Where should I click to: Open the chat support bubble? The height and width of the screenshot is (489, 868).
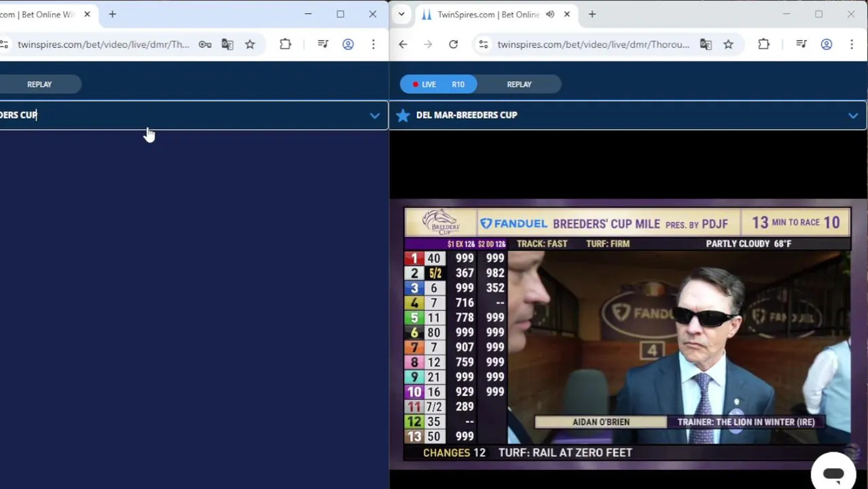click(x=833, y=473)
